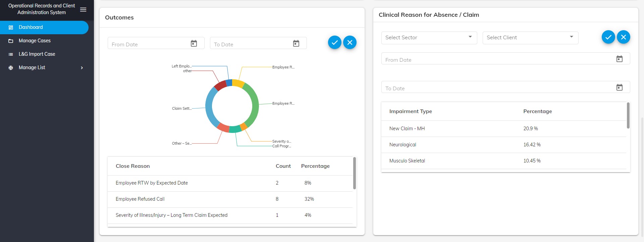644x242 pixels.
Task: Click the large light-blue donut chart segment
Action: (x=209, y=107)
